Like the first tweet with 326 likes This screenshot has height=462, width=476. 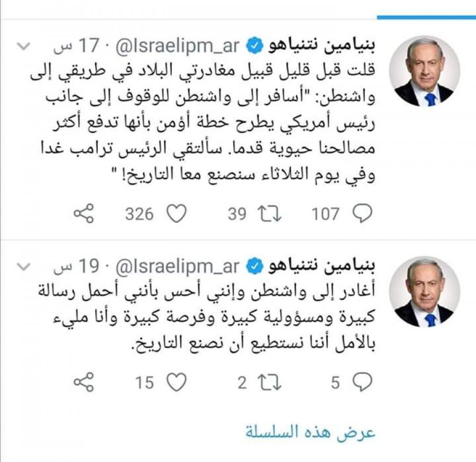[x=177, y=214]
